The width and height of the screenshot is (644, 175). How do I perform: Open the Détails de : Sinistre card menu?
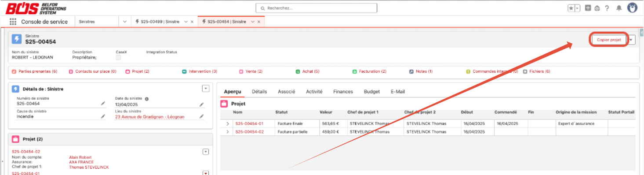tap(205, 89)
